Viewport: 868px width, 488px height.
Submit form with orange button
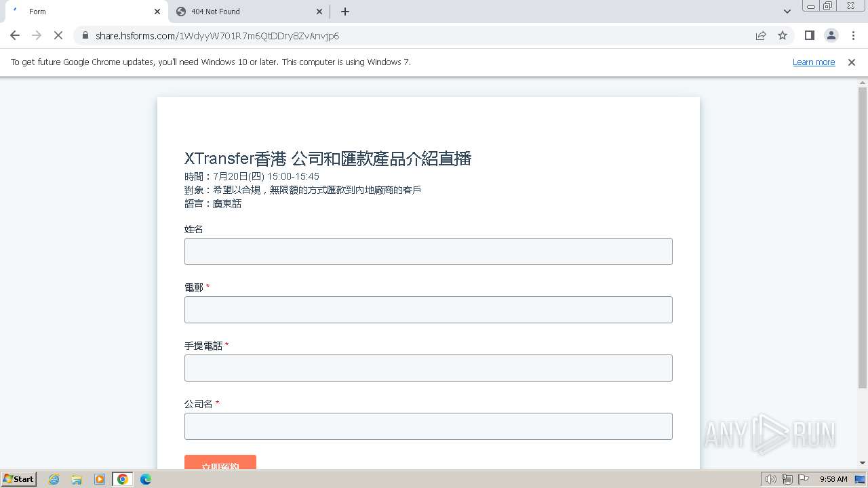220,462
